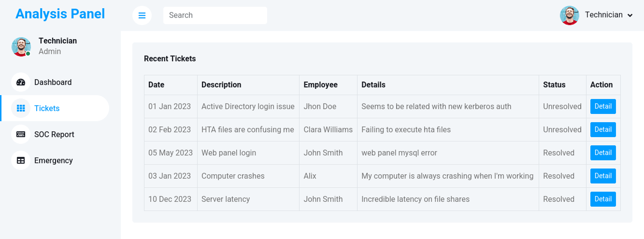The width and height of the screenshot is (644, 239).
Task: Click the sidebar Technician profile picture
Action: (x=21, y=47)
